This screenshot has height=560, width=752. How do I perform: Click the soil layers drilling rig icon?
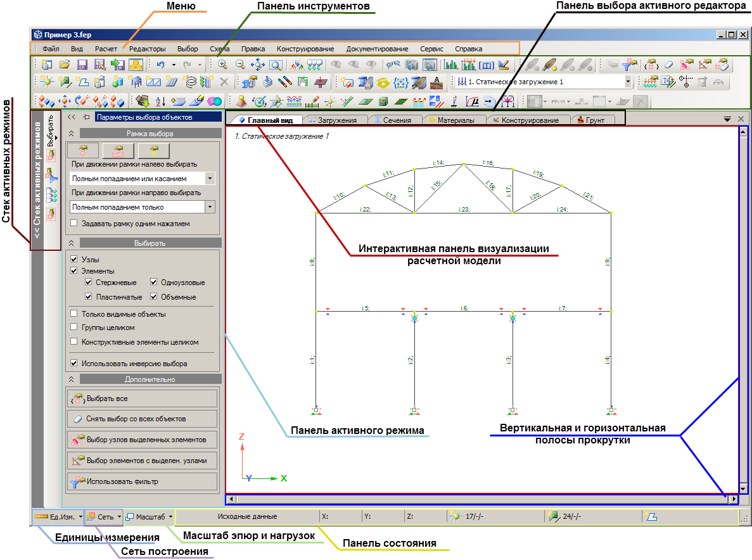coord(437,82)
